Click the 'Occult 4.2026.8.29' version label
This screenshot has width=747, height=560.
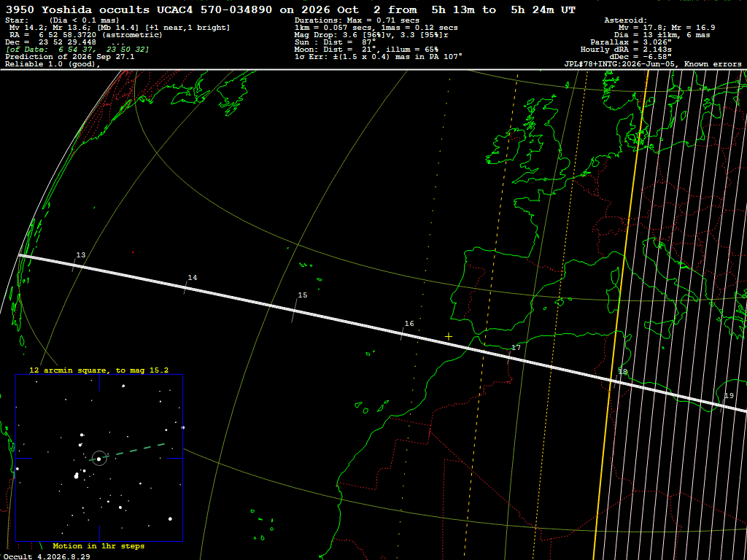(x=47, y=556)
